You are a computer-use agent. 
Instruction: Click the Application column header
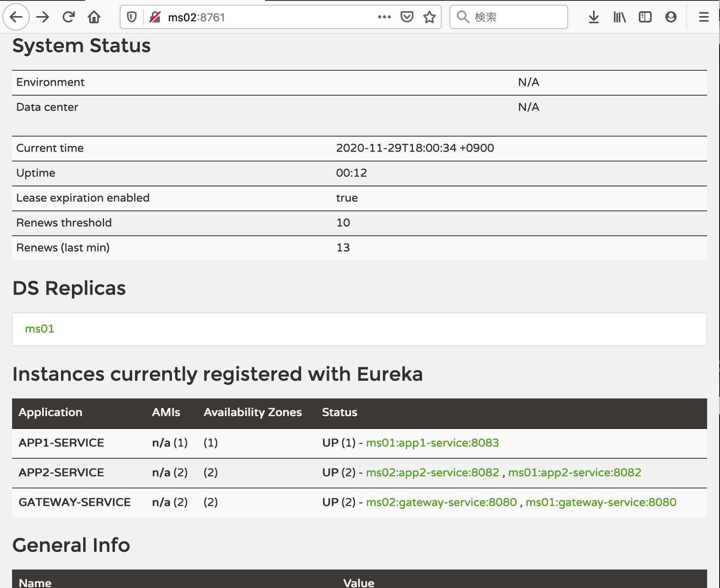tap(50, 412)
